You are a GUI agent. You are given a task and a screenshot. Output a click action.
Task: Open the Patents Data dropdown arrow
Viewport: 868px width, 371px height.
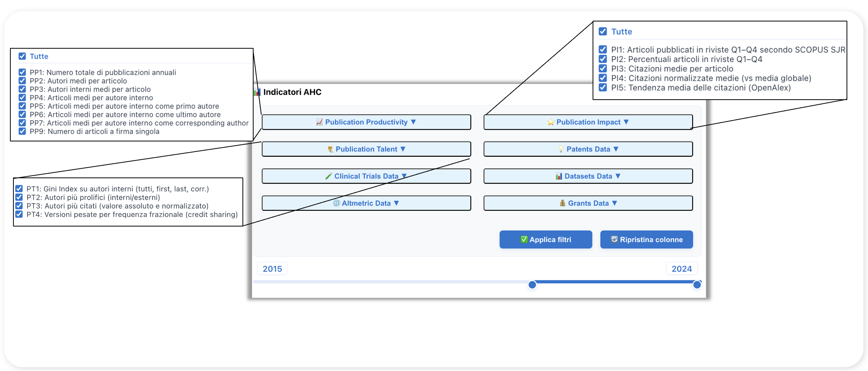tap(616, 149)
